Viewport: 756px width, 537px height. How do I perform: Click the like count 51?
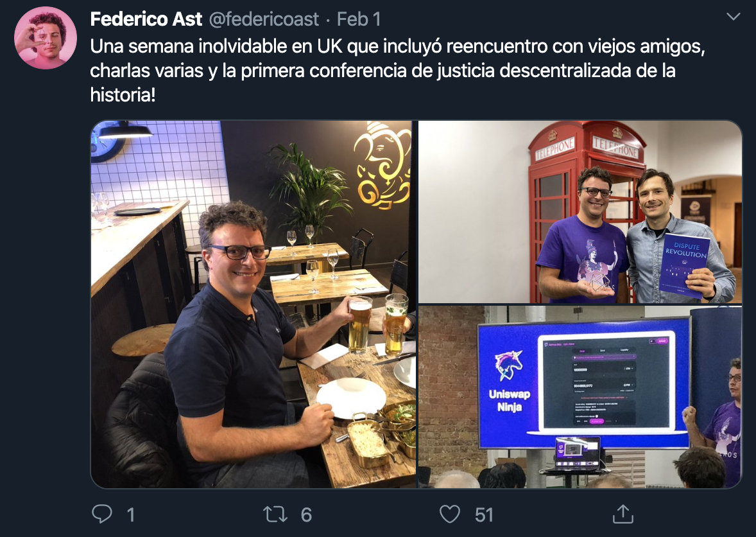(x=484, y=515)
